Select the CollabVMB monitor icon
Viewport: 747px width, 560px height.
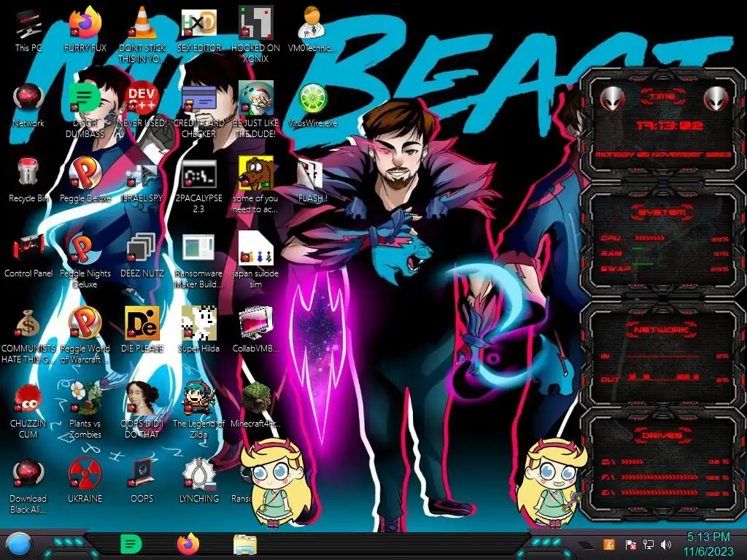point(256,331)
